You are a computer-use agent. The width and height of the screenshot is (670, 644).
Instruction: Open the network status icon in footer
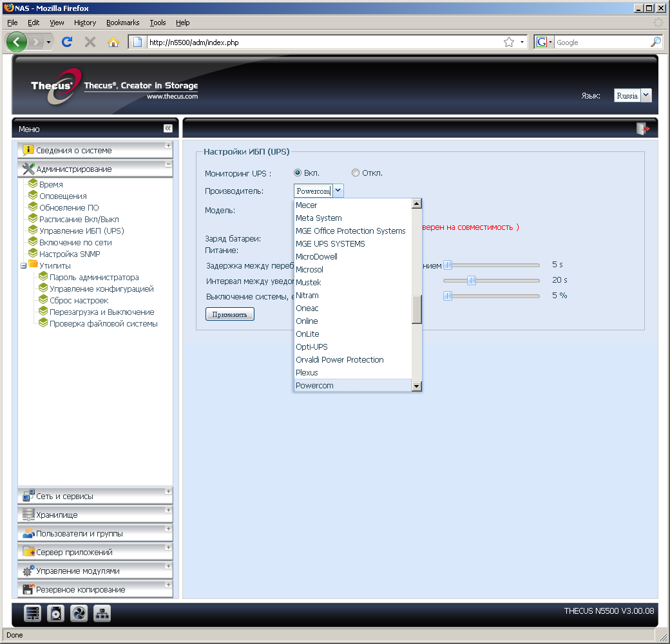click(x=102, y=614)
